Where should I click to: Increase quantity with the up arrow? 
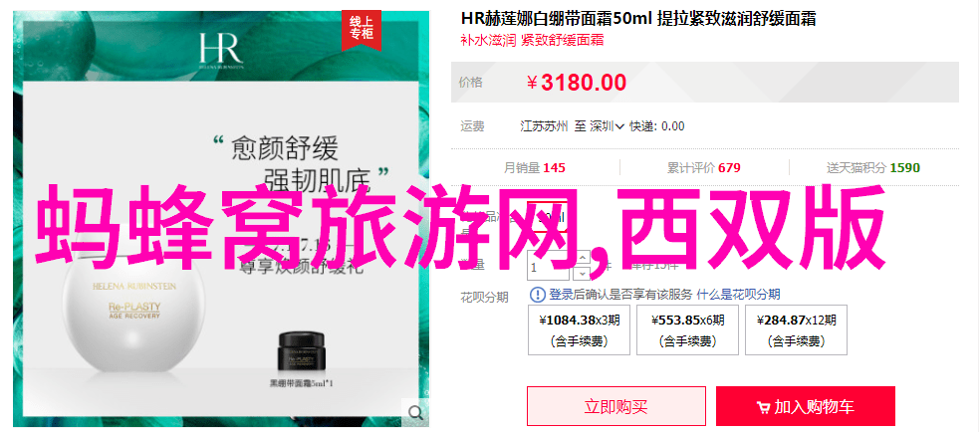(x=583, y=257)
